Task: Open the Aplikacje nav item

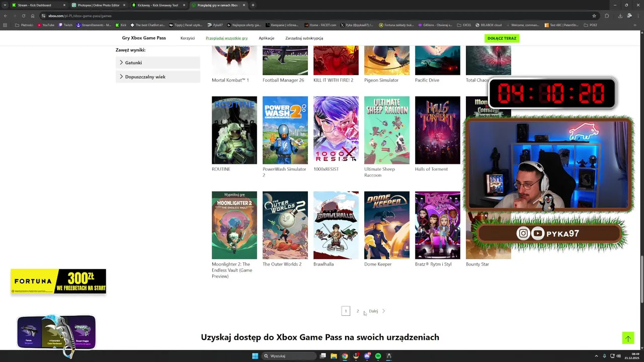Action: coord(267,38)
